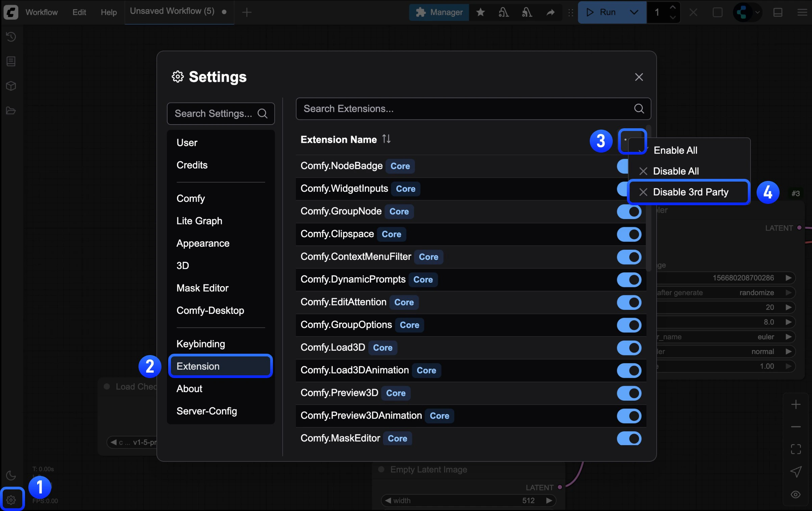Open the Workflow menu
This screenshot has width=812, height=511.
point(41,12)
